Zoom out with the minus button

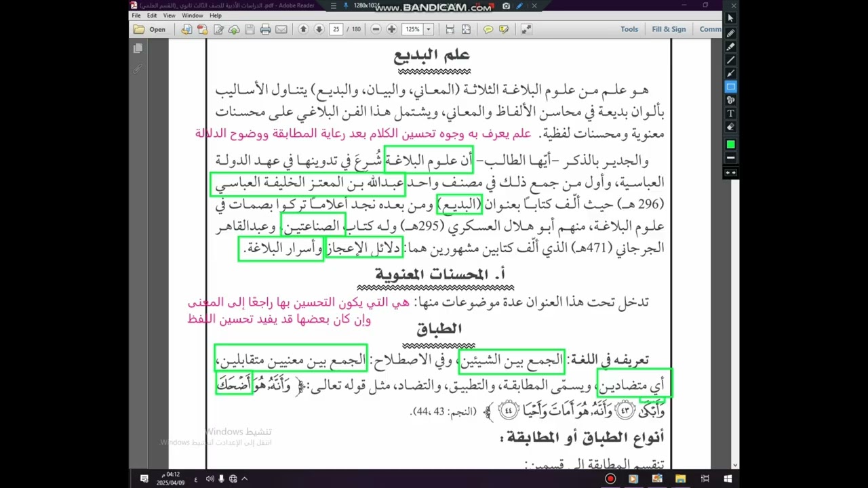(x=376, y=29)
